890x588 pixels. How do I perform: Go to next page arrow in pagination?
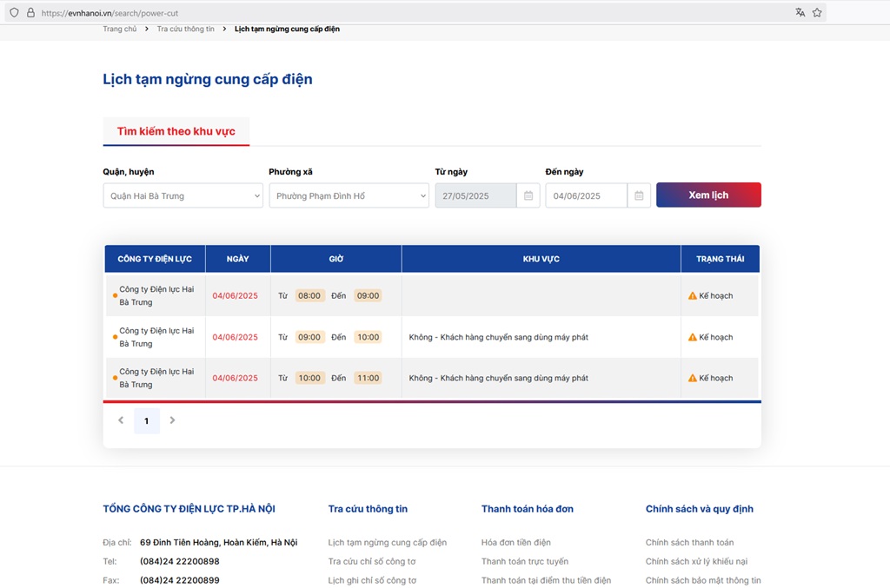[x=172, y=420]
